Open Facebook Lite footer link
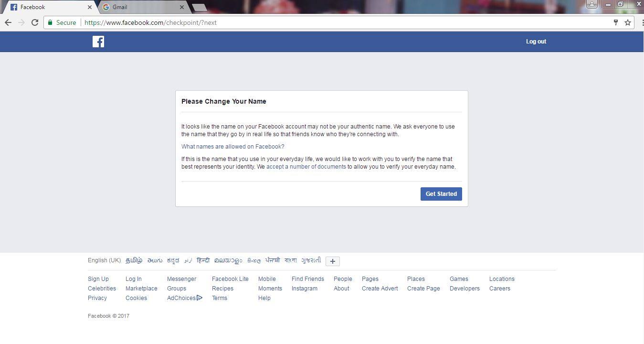644x344 pixels. click(x=230, y=279)
